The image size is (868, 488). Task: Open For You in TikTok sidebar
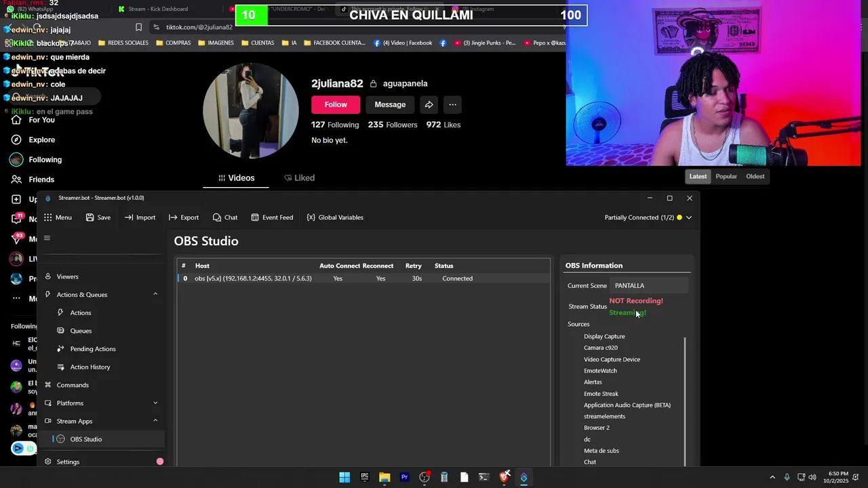click(33, 120)
